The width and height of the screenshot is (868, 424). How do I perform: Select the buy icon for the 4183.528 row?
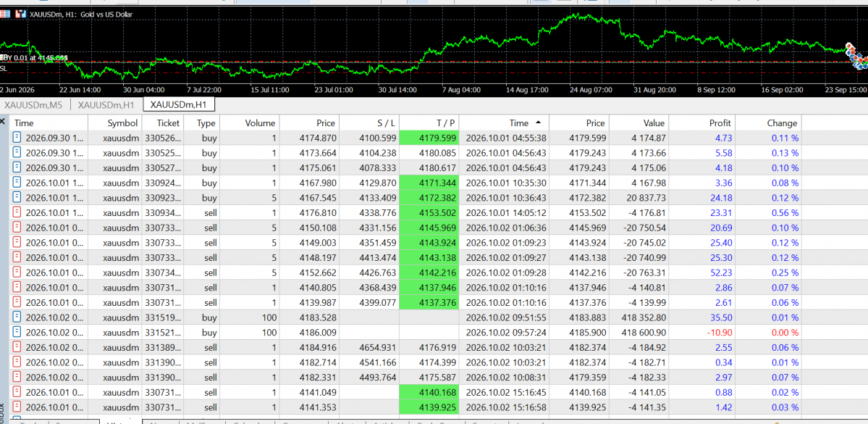[x=17, y=317]
